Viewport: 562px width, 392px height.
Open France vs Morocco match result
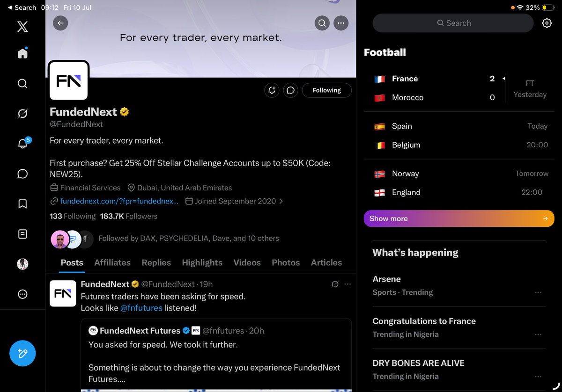(459, 88)
